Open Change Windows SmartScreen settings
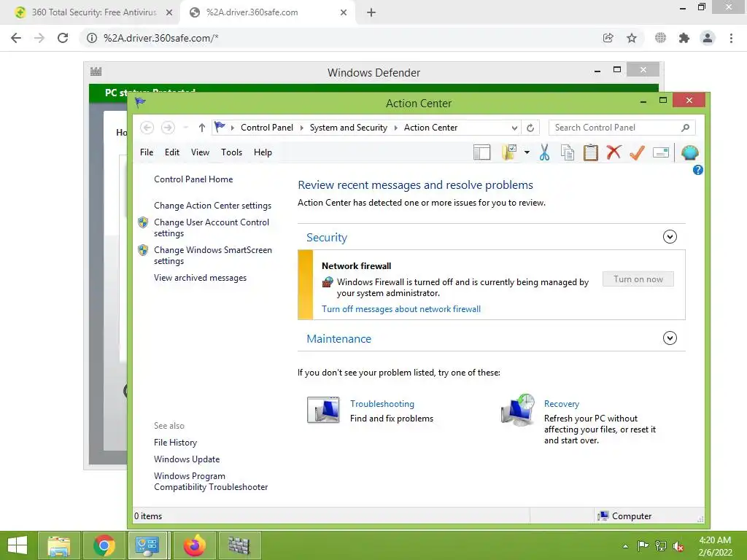747x560 pixels. [212, 255]
